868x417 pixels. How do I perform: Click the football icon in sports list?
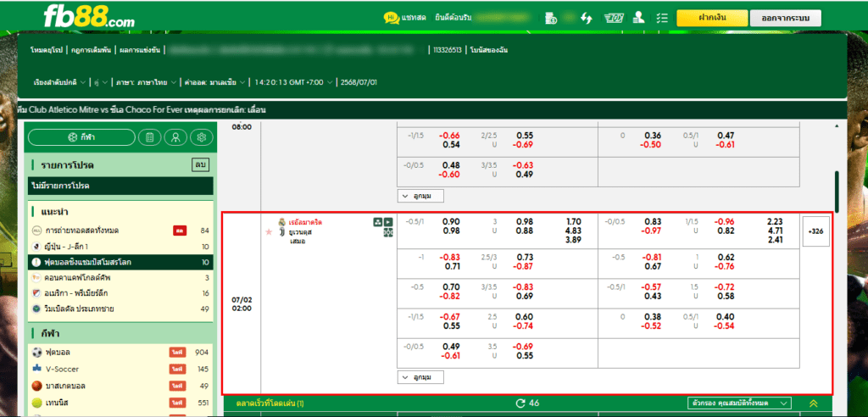(37, 353)
